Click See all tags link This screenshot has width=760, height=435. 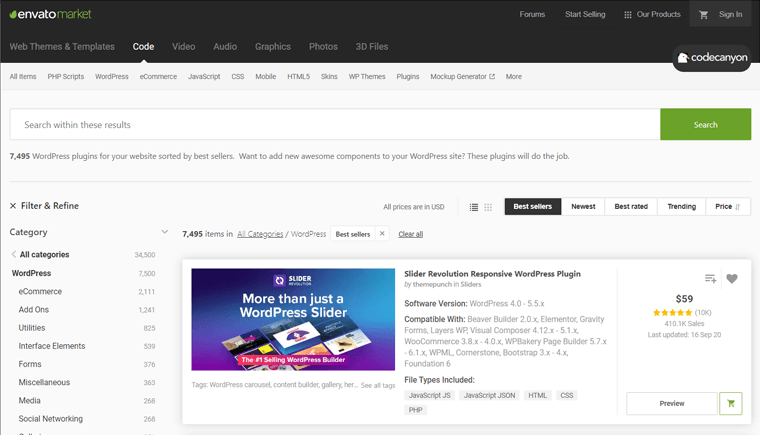(378, 386)
